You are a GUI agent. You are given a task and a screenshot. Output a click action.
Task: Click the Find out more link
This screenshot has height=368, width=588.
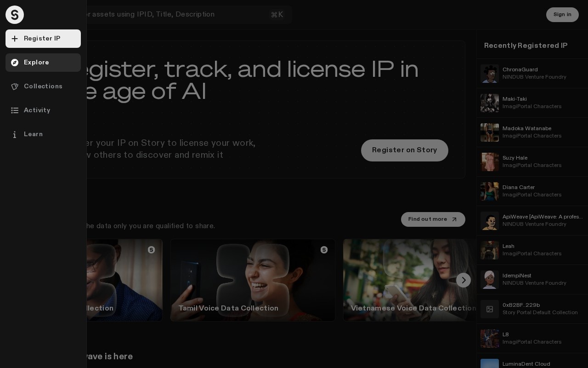click(x=433, y=219)
